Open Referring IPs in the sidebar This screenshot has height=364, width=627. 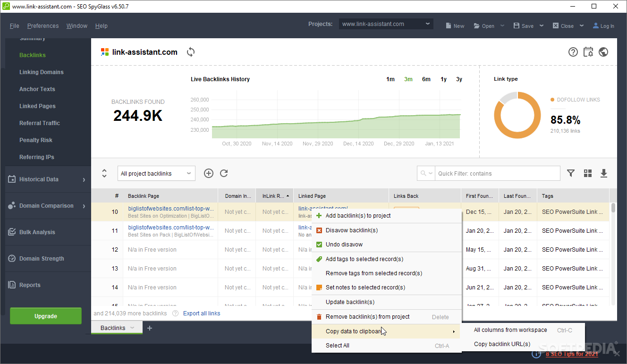click(37, 157)
